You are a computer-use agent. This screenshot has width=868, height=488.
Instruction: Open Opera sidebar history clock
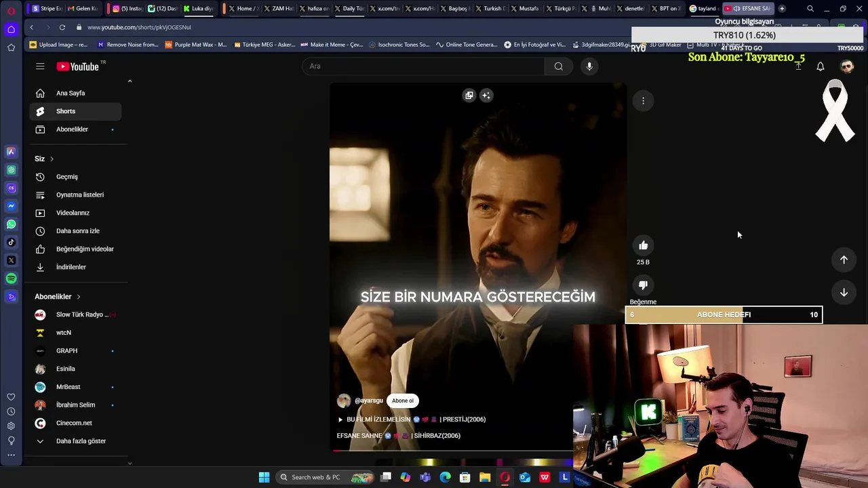click(11, 411)
